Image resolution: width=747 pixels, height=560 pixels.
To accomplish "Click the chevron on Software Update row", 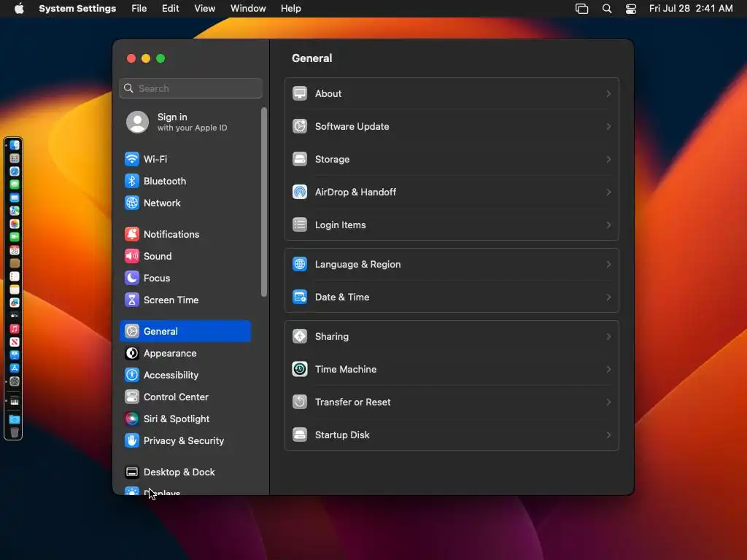I will [x=608, y=127].
